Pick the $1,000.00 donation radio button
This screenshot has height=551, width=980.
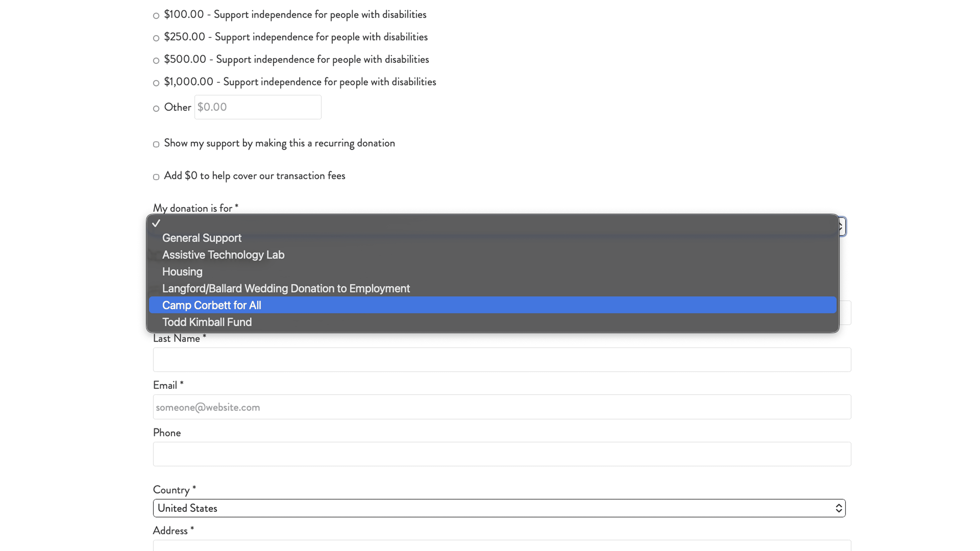[x=156, y=83]
